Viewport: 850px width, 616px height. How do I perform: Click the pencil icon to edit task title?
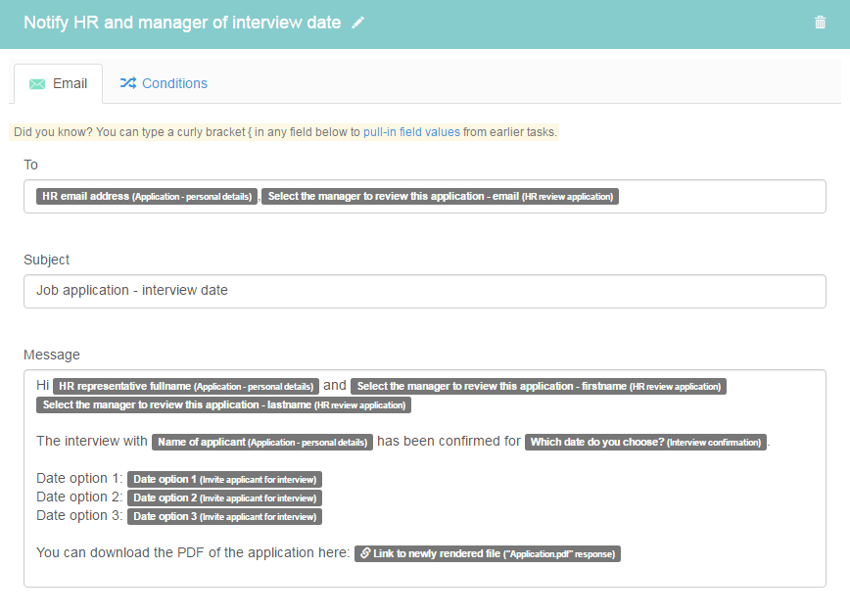(x=358, y=23)
